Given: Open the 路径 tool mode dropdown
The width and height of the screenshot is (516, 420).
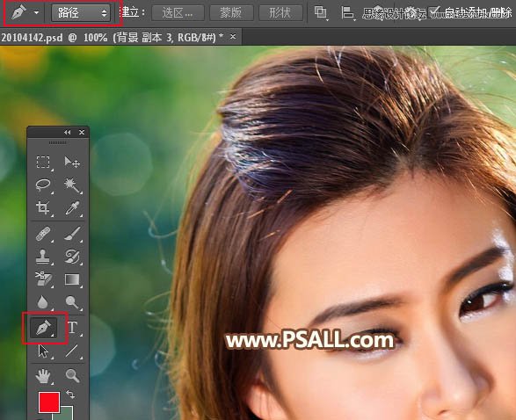Looking at the screenshot, I should pos(81,13).
